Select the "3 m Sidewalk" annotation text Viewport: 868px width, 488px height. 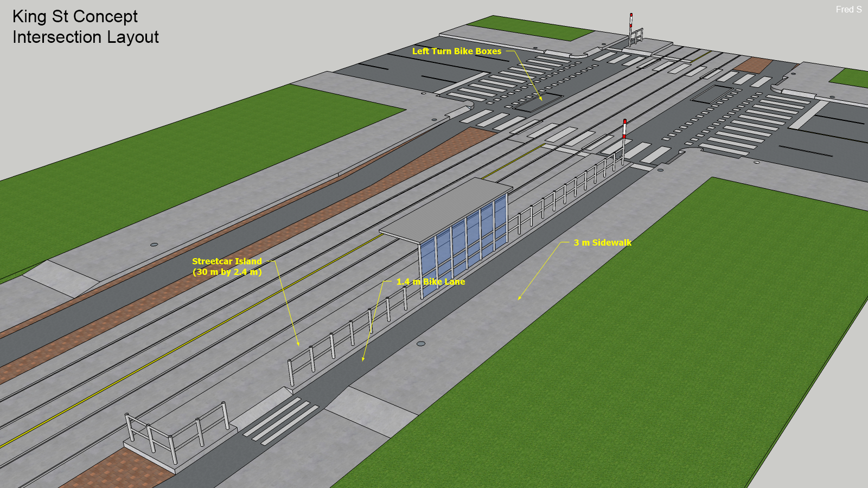click(602, 242)
